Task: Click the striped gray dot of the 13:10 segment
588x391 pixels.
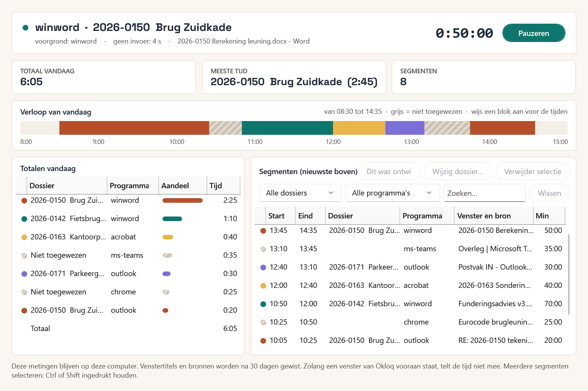Action: tap(263, 249)
